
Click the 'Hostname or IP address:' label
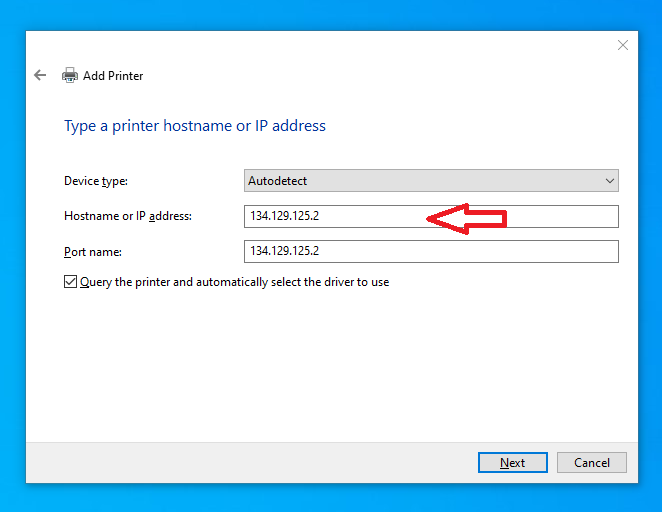click(127, 216)
